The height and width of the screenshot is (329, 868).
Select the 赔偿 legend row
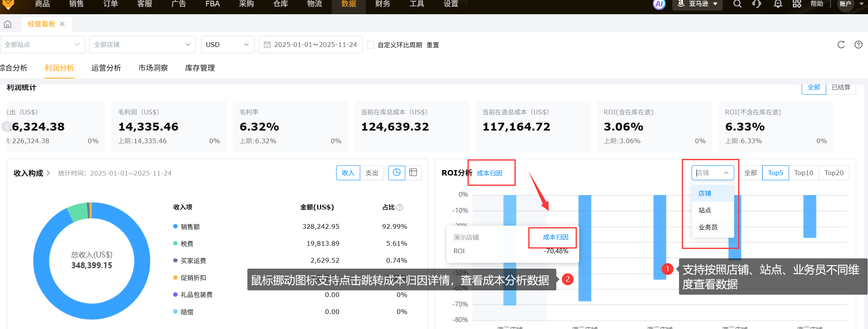coord(290,312)
